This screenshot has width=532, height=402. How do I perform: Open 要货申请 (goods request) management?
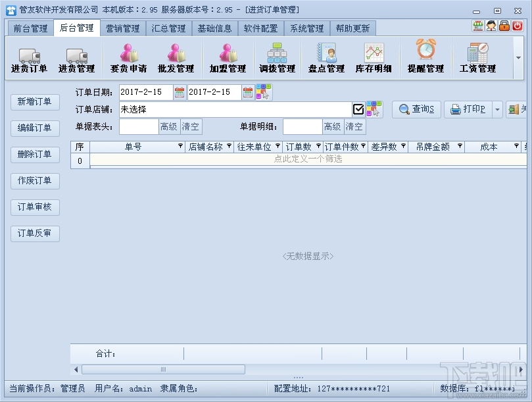coord(128,58)
